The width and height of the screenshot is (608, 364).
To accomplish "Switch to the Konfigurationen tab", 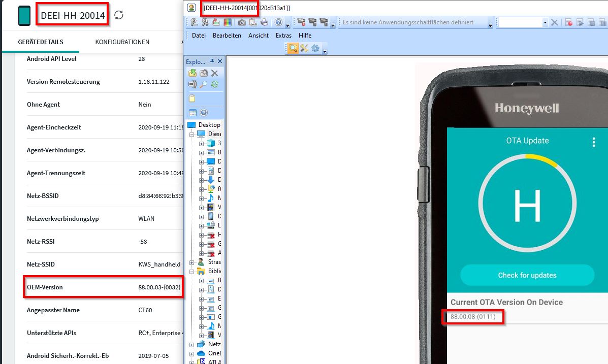I will pos(122,42).
